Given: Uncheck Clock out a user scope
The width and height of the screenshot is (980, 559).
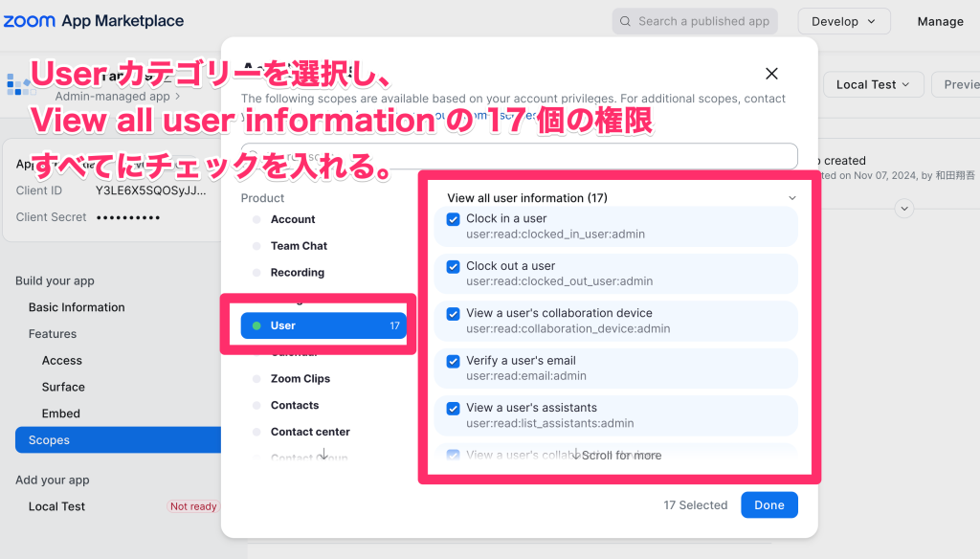Looking at the screenshot, I should click(454, 266).
